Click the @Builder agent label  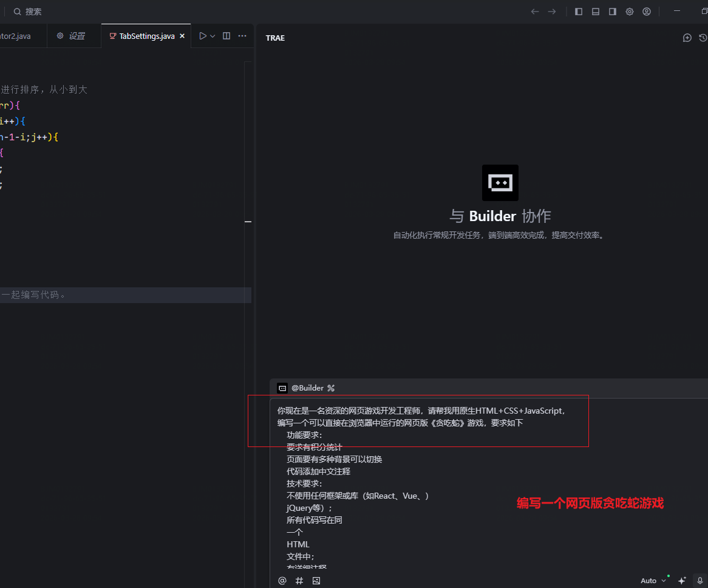coord(307,388)
